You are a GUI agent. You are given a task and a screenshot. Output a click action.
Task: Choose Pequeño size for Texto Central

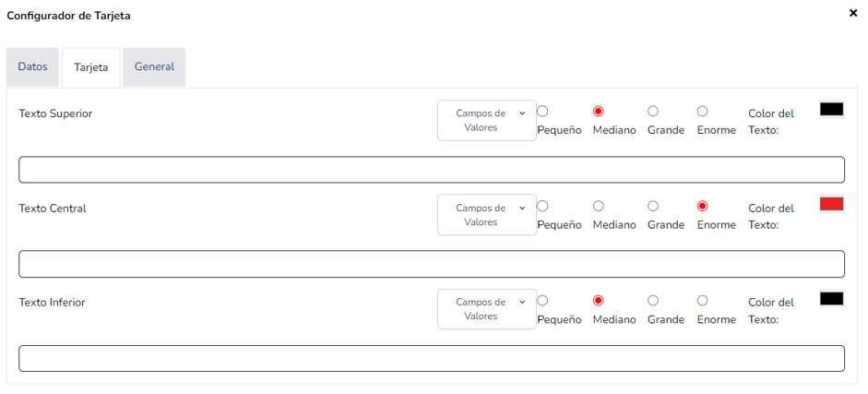[542, 206]
